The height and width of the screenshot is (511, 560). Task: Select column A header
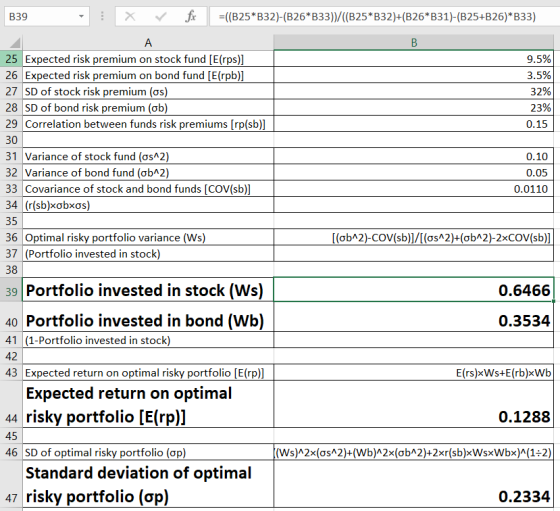(148, 43)
